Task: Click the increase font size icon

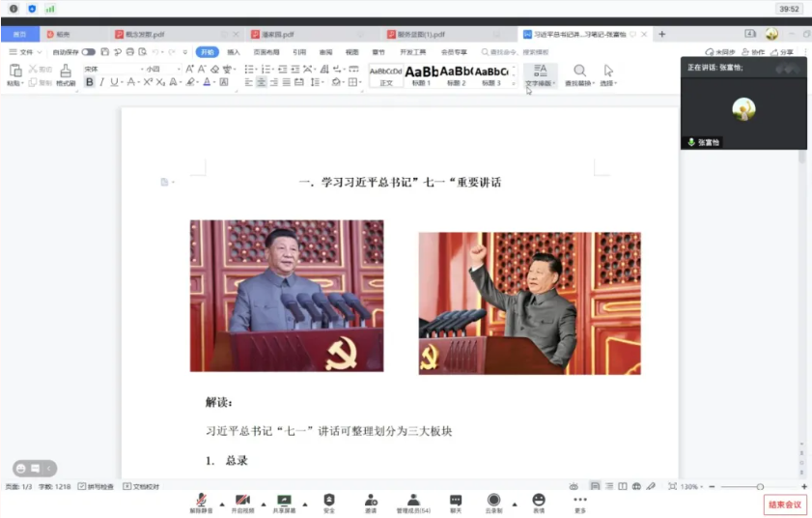Action: (189, 69)
